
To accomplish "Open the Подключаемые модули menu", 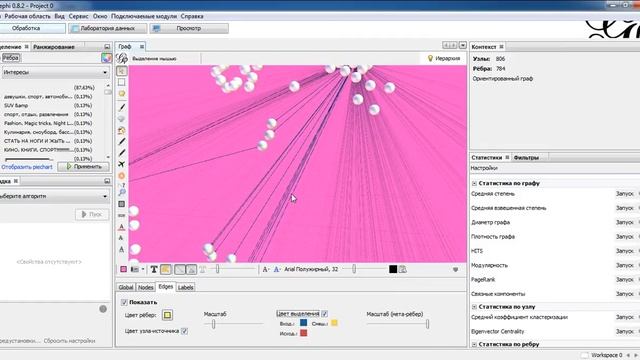I will tap(144, 16).
